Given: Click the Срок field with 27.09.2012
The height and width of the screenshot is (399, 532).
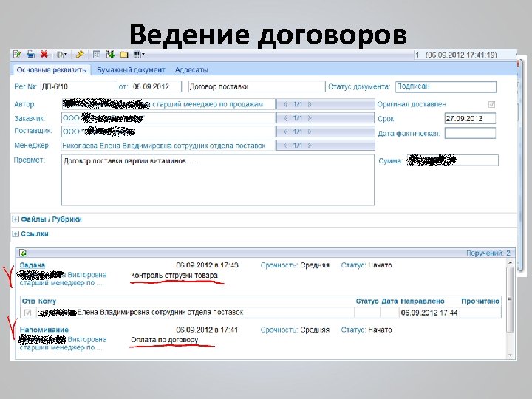Looking at the screenshot, I should point(470,118).
